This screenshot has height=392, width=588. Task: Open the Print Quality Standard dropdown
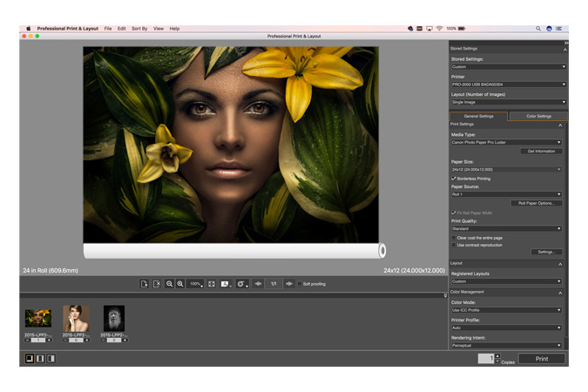pos(506,228)
